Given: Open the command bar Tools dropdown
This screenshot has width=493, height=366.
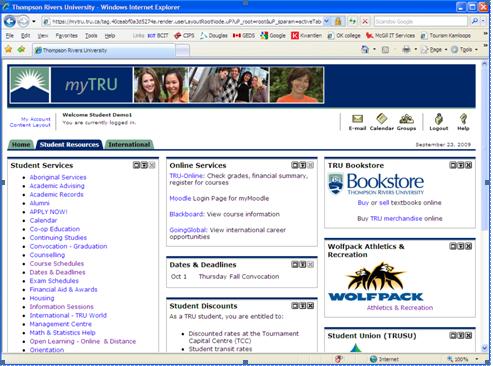Looking at the screenshot, I should coord(464,50).
